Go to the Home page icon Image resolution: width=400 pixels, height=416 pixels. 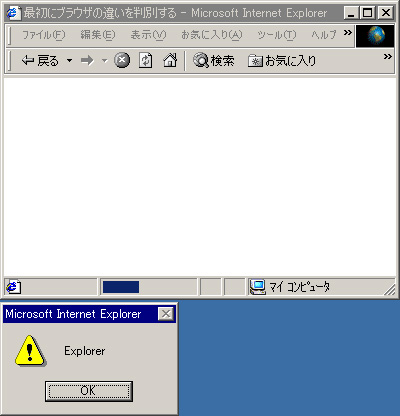tap(170, 61)
